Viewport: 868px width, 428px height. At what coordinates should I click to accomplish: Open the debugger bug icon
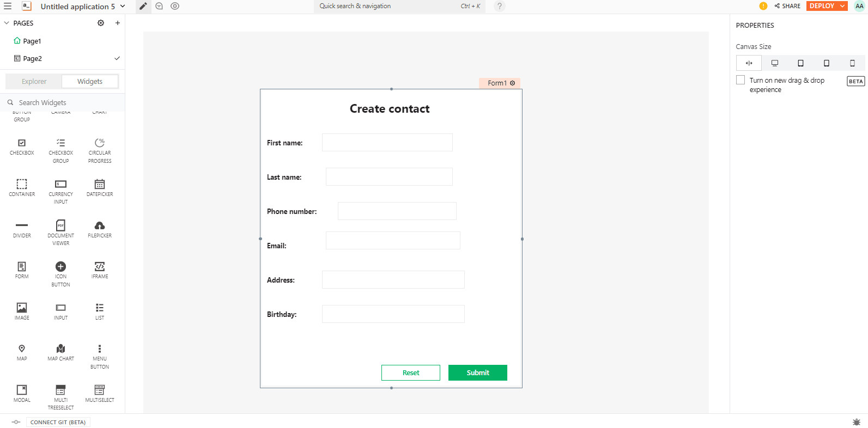point(856,422)
